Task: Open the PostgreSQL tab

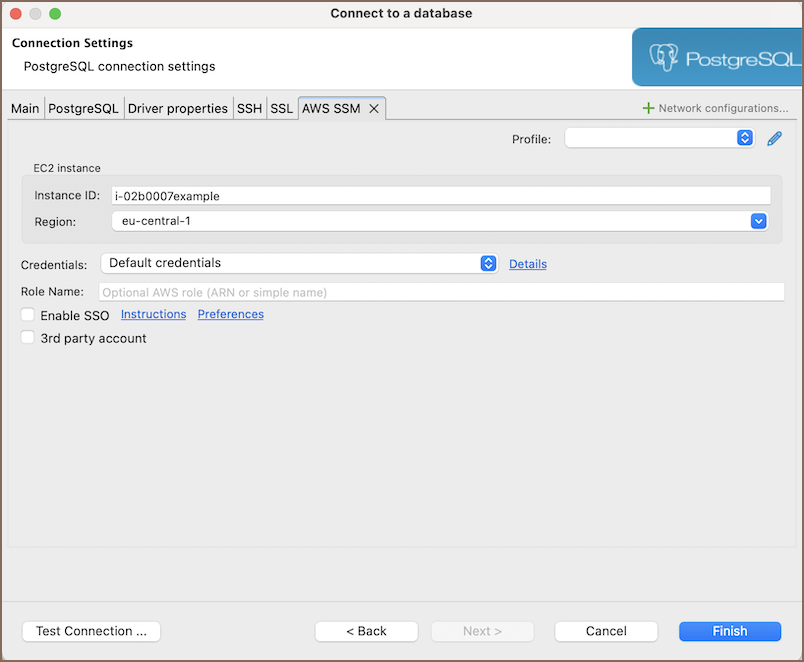Action: click(x=84, y=109)
